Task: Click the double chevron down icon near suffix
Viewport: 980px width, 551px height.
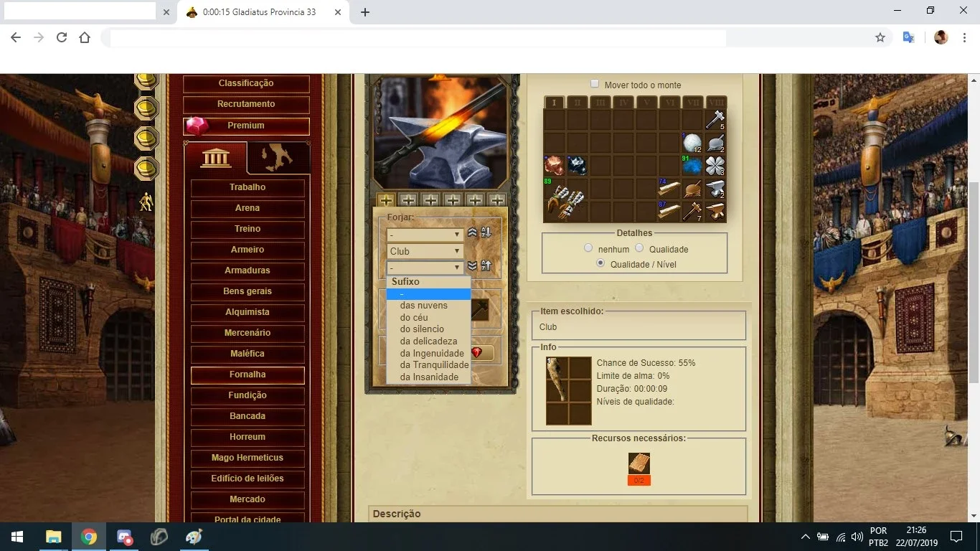Action: click(x=472, y=265)
